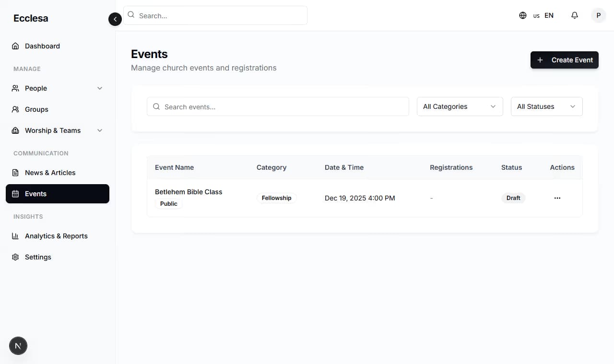This screenshot has width=614, height=364.
Task: Expand the People submenu chevron
Action: (x=100, y=88)
